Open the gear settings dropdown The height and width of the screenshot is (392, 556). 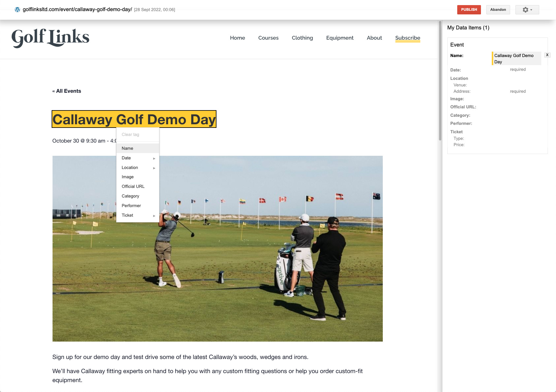(527, 10)
